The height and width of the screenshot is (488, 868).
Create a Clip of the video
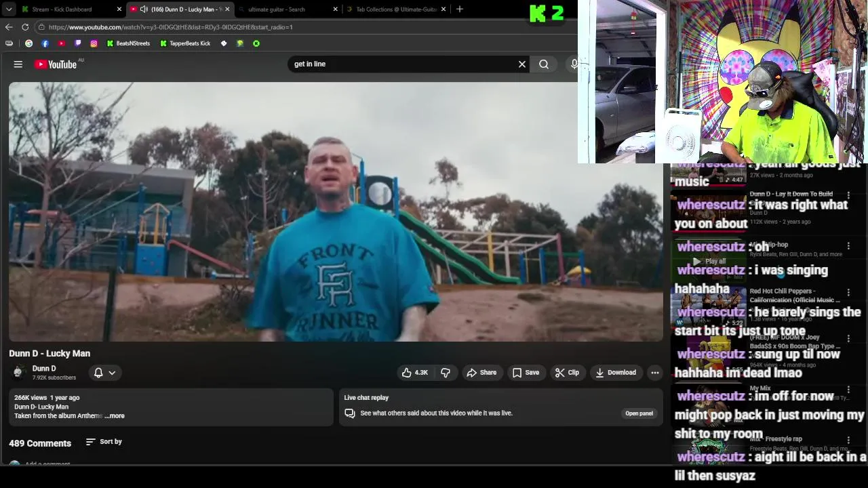[x=567, y=373]
